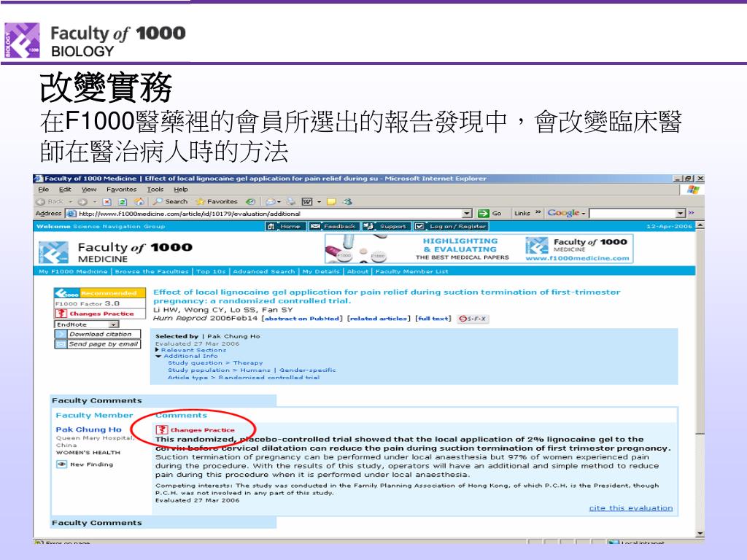The width and height of the screenshot is (747, 560).
Task: Open the address bar URL dropdown
Action: pyautogui.click(x=468, y=214)
